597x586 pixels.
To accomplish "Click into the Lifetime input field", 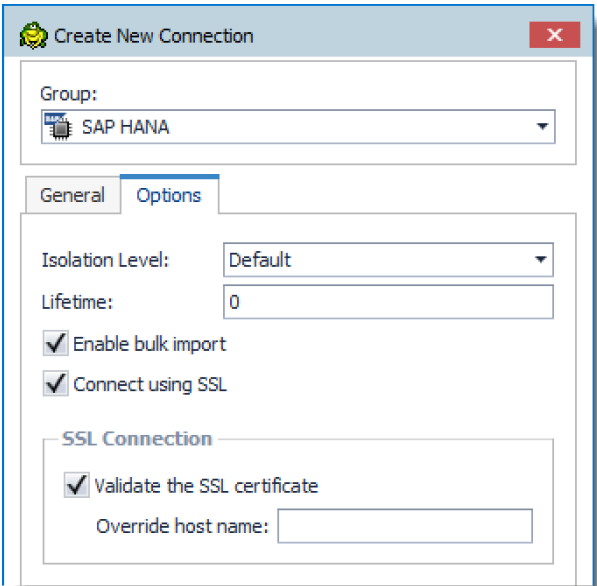I will [x=388, y=302].
